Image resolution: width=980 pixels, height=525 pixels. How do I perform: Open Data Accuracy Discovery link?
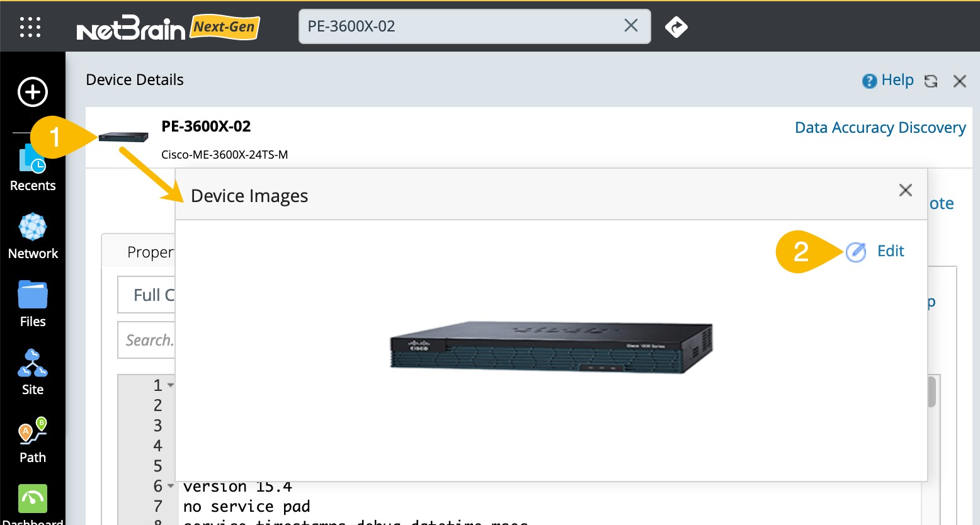tap(880, 128)
